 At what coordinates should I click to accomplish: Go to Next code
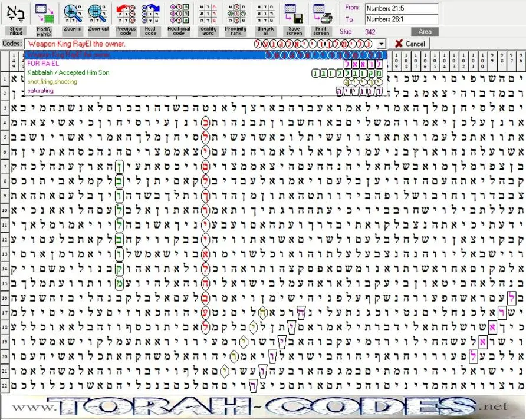pos(150,19)
